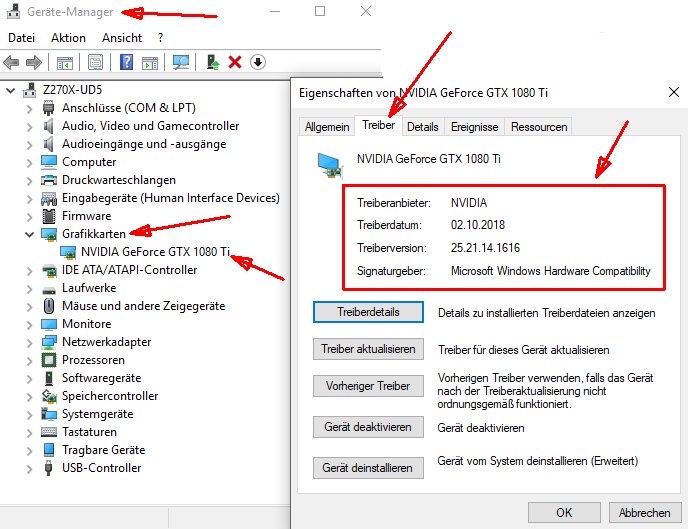Expand the Computer node chevron
Image resolution: width=688 pixels, height=529 pixels.
[29, 163]
